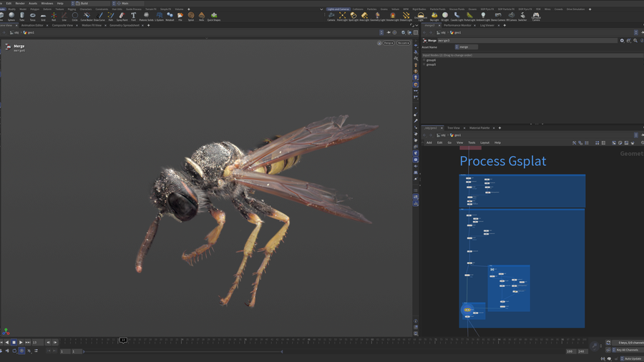644x362 pixels.
Task: Open the Persp viewport dropdown
Action: pyautogui.click(x=389, y=43)
